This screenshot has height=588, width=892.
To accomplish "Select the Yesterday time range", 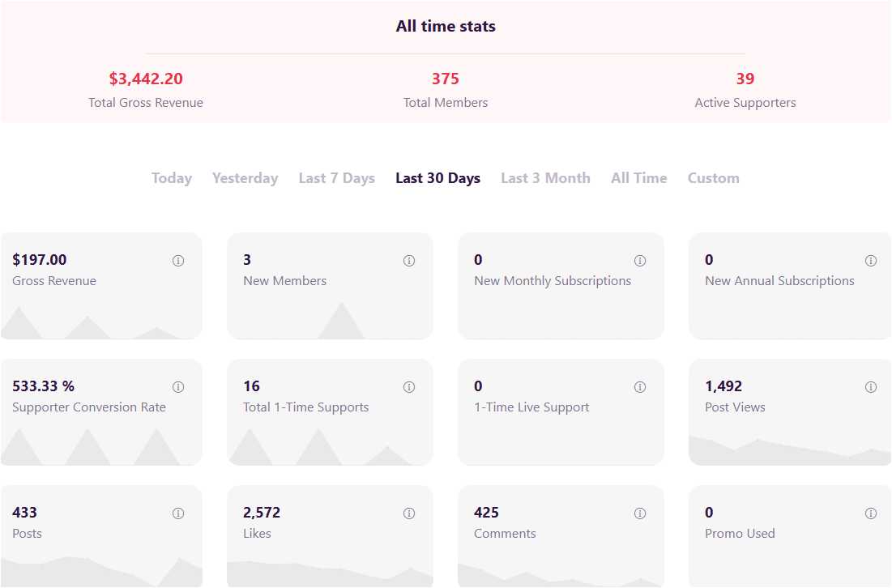I will click(x=245, y=178).
